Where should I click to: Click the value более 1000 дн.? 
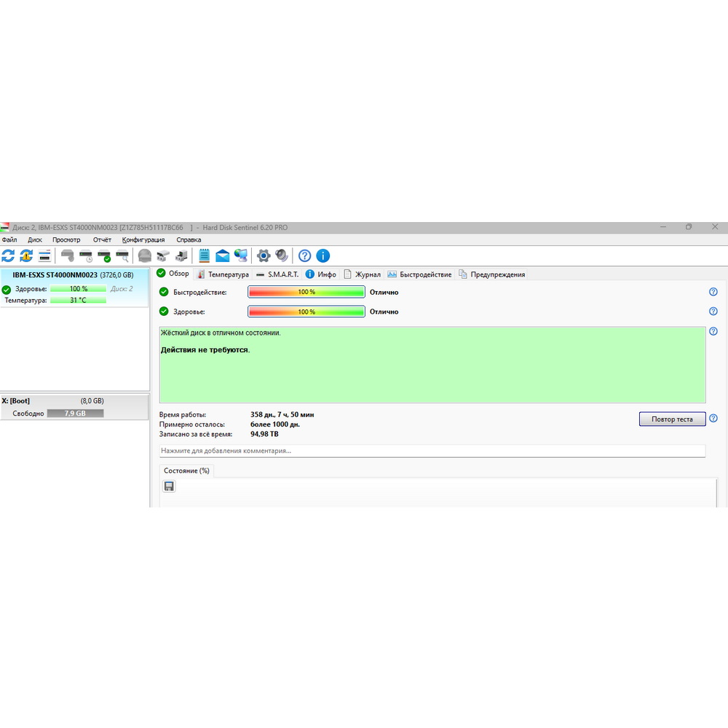click(x=275, y=424)
